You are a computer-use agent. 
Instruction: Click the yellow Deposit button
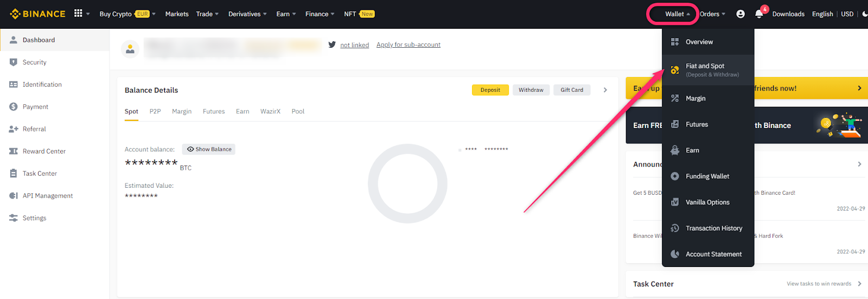[490, 90]
